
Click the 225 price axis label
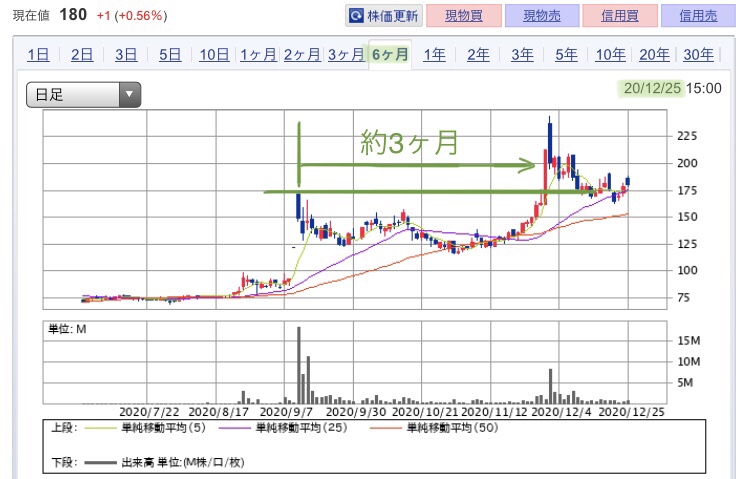click(687, 136)
